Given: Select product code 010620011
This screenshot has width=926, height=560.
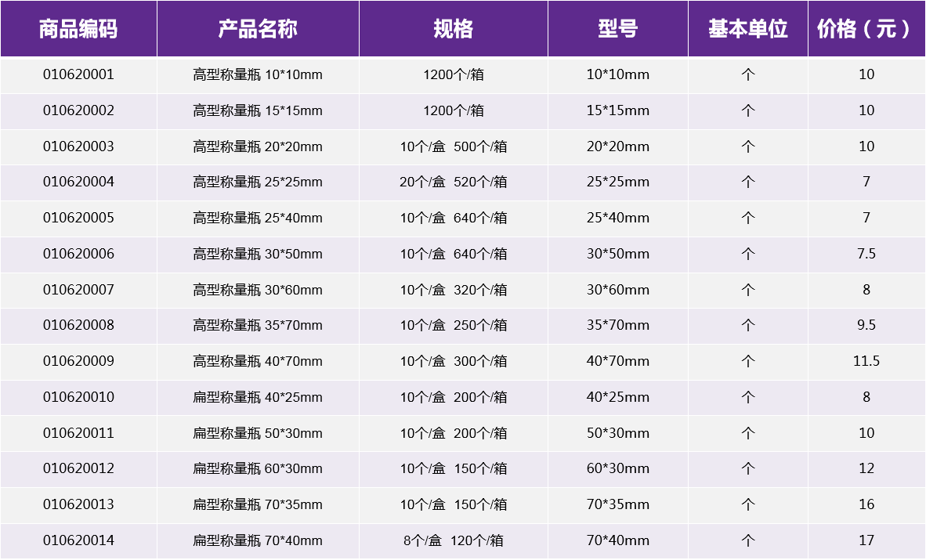Looking at the screenshot, I should pyautogui.click(x=78, y=433).
